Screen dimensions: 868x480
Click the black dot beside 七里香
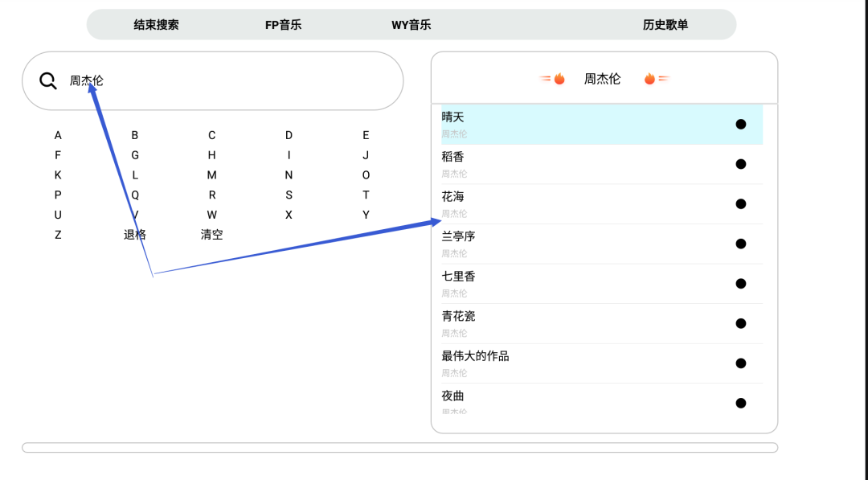tap(741, 284)
